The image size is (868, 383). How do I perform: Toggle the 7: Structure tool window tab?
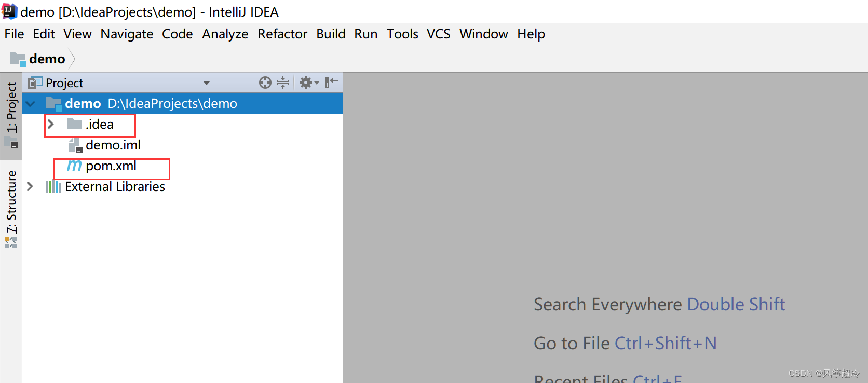[x=11, y=208]
